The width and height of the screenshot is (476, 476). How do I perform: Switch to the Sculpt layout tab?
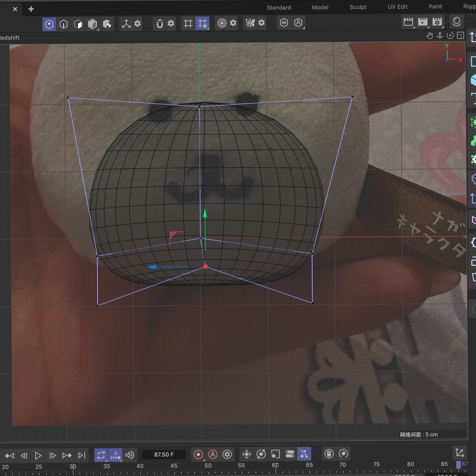tap(358, 7)
